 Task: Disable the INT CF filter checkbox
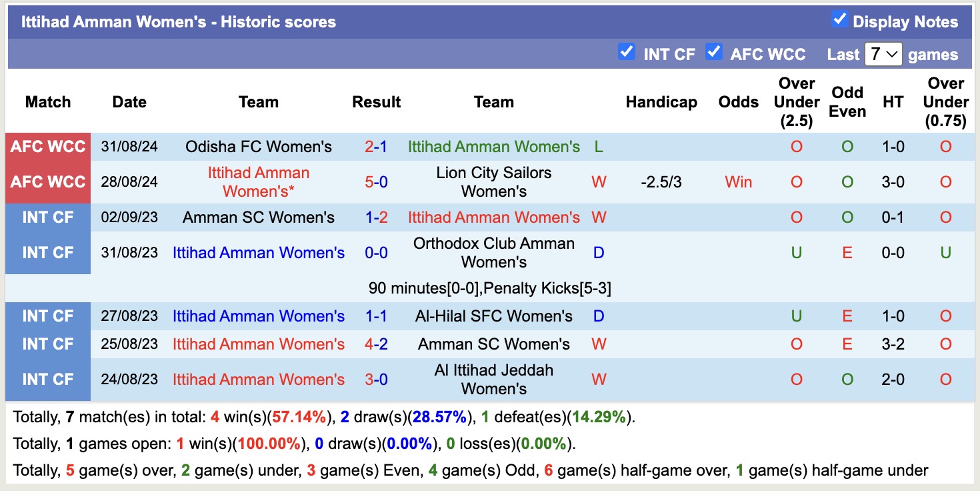(x=627, y=53)
